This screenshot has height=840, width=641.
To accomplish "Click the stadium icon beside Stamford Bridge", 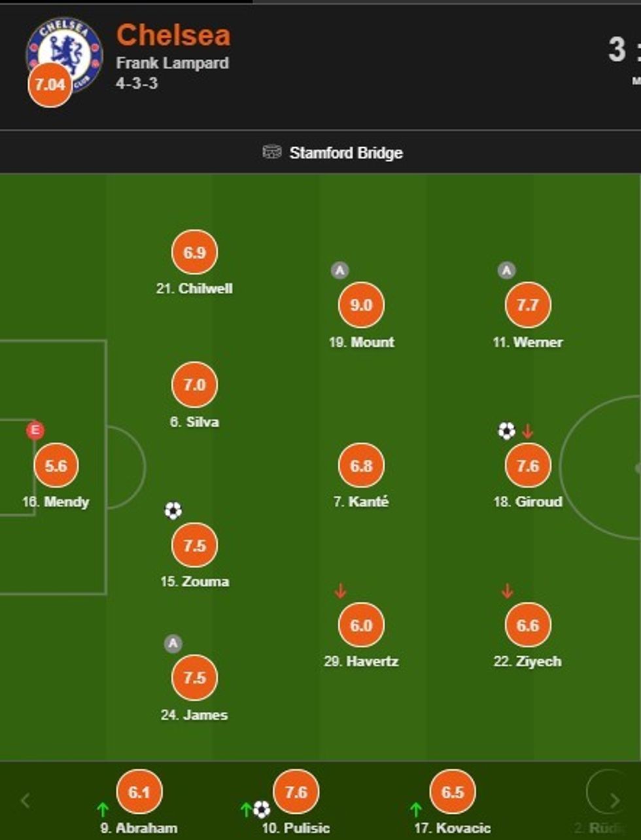I will (x=271, y=152).
